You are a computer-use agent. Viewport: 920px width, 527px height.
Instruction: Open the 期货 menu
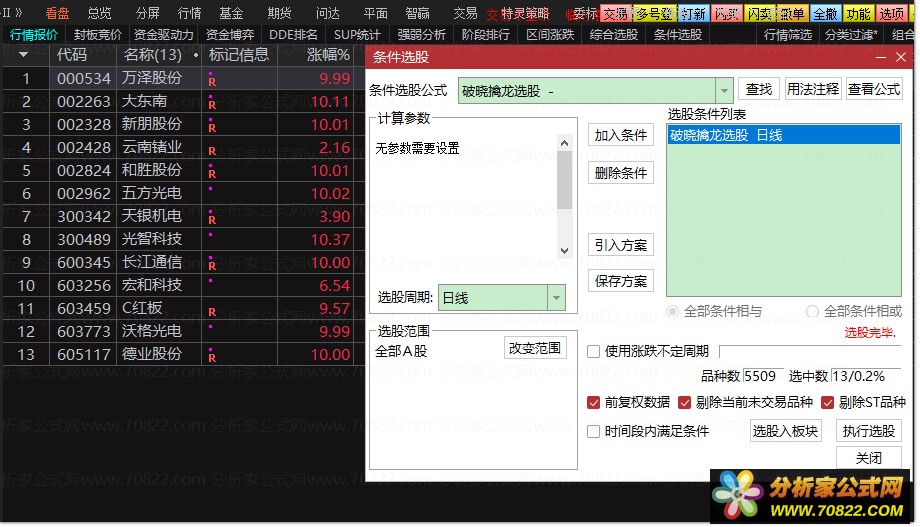[279, 13]
